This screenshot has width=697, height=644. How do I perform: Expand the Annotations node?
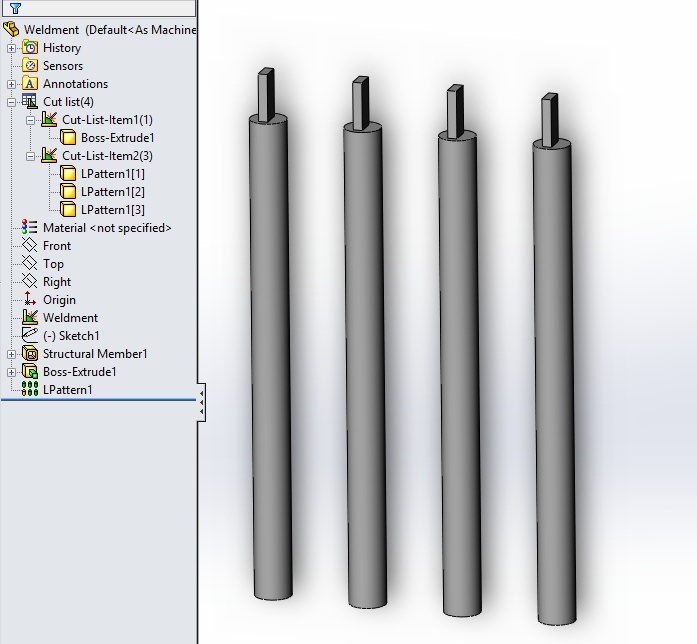point(12,84)
